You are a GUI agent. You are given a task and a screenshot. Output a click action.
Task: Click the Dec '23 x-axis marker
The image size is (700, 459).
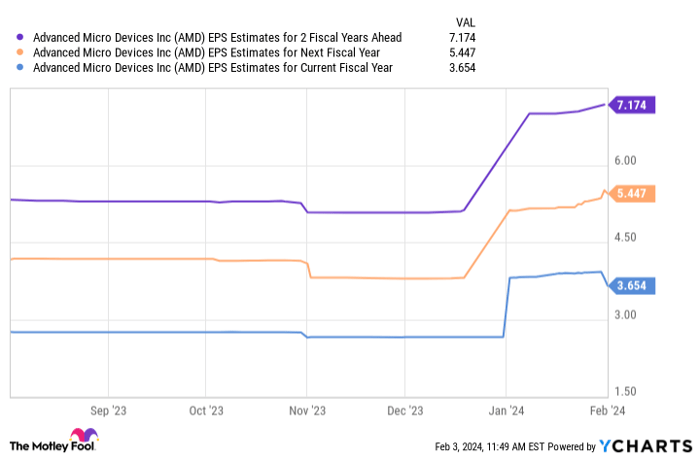pos(404,409)
